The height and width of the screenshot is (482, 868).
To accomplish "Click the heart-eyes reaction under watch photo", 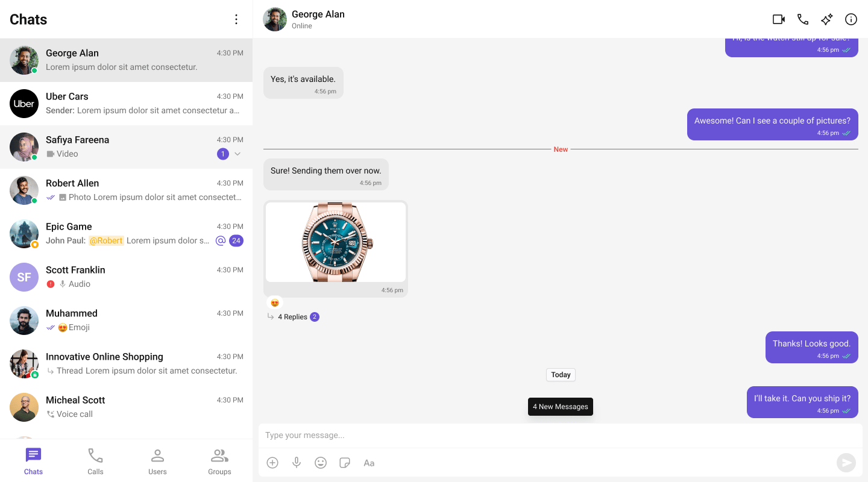I will (275, 303).
